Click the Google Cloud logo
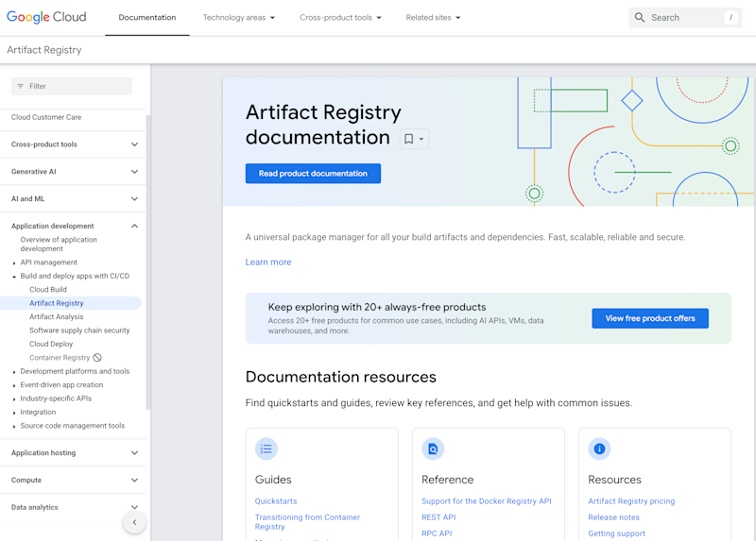 46,17
